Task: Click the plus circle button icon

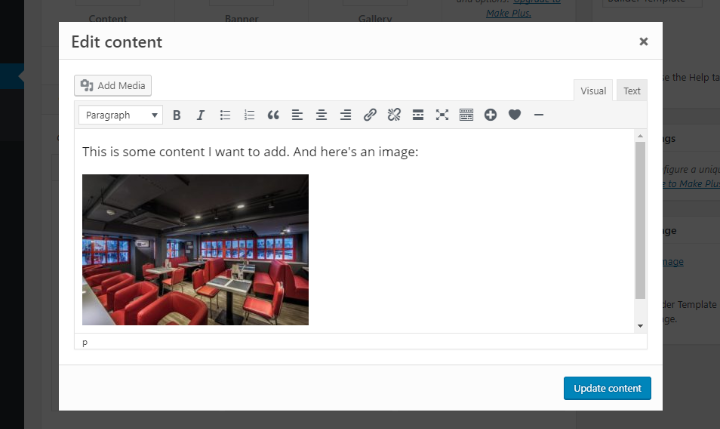Action: (x=490, y=115)
